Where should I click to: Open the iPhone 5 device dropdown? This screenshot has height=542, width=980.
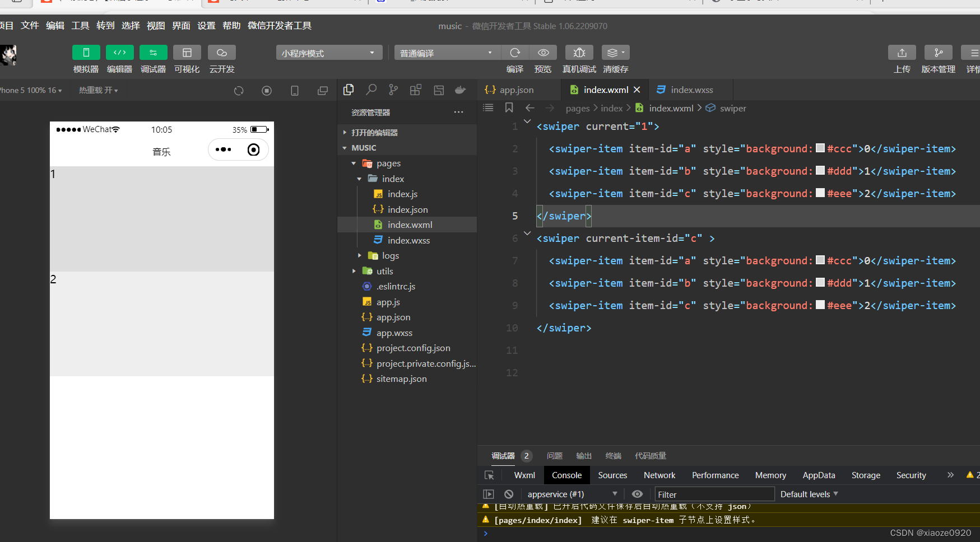30,90
